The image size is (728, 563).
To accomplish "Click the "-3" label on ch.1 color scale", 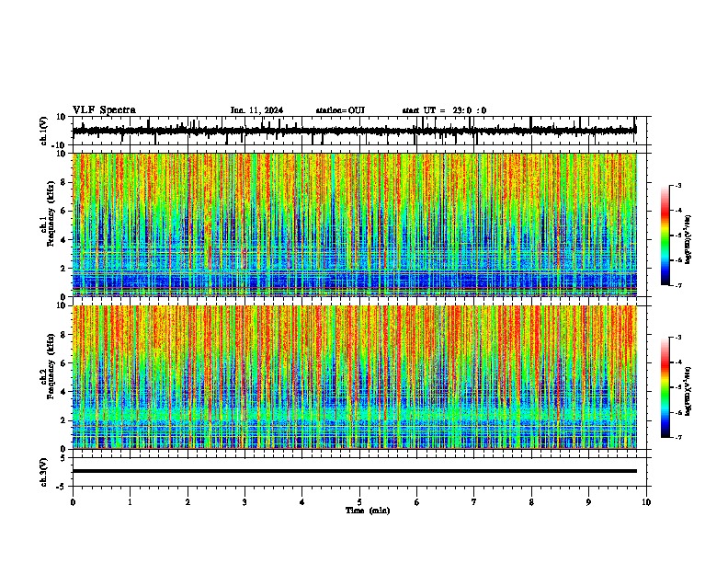I will coord(677,185).
